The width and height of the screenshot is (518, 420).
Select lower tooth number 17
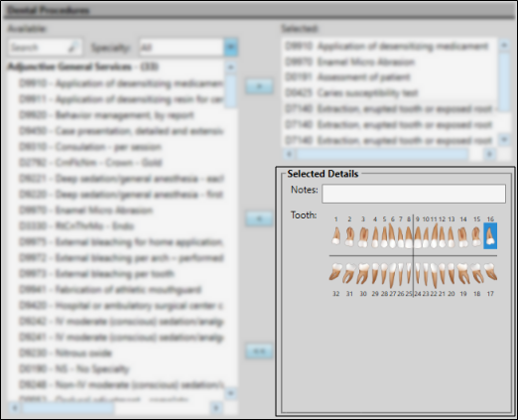pyautogui.click(x=490, y=272)
